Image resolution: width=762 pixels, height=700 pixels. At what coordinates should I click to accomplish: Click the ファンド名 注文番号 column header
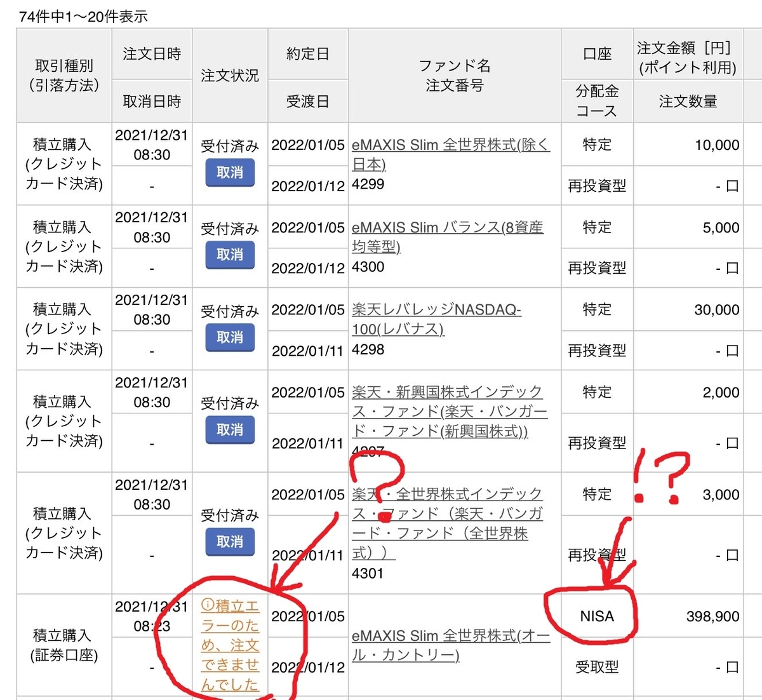tap(455, 76)
